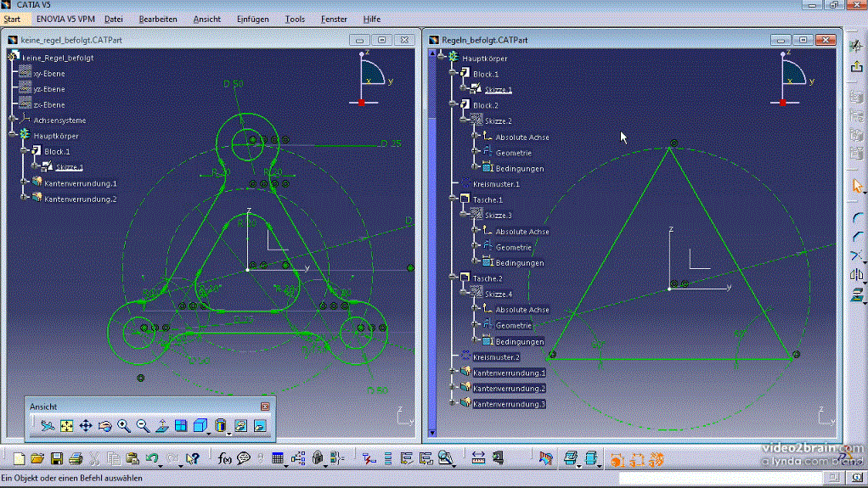Select xy-Ebene in left tree
Viewport: 868px width, 488px height.
coord(48,74)
